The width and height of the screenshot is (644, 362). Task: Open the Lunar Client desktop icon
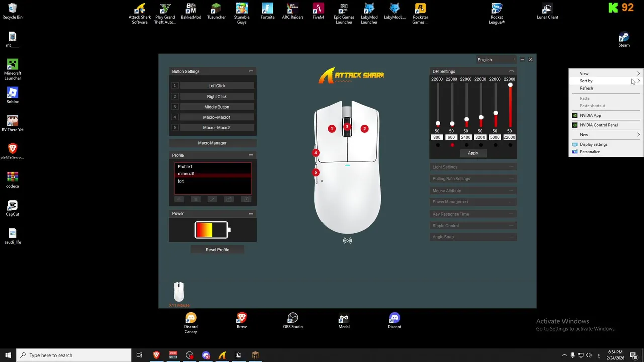(547, 12)
